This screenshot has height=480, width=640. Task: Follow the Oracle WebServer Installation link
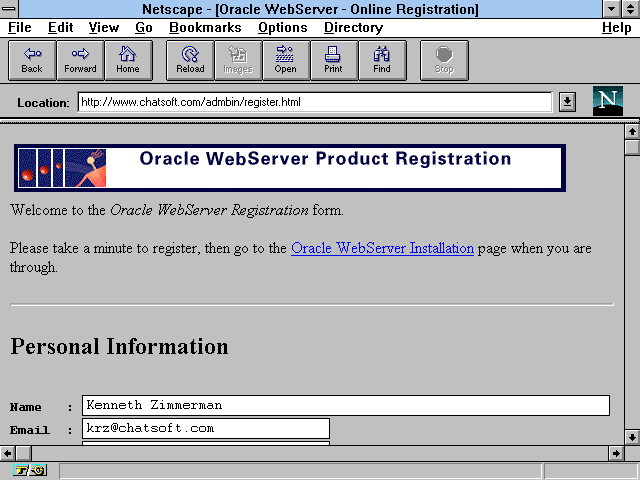pyautogui.click(x=382, y=248)
